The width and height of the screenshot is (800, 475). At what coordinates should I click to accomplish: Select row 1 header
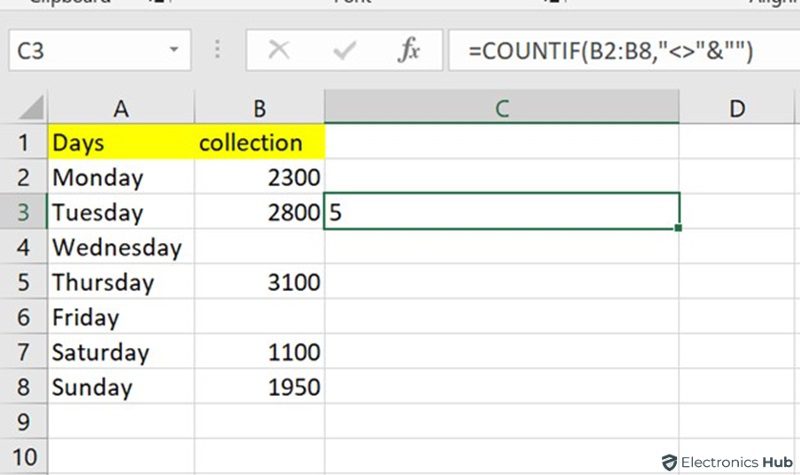(23, 142)
